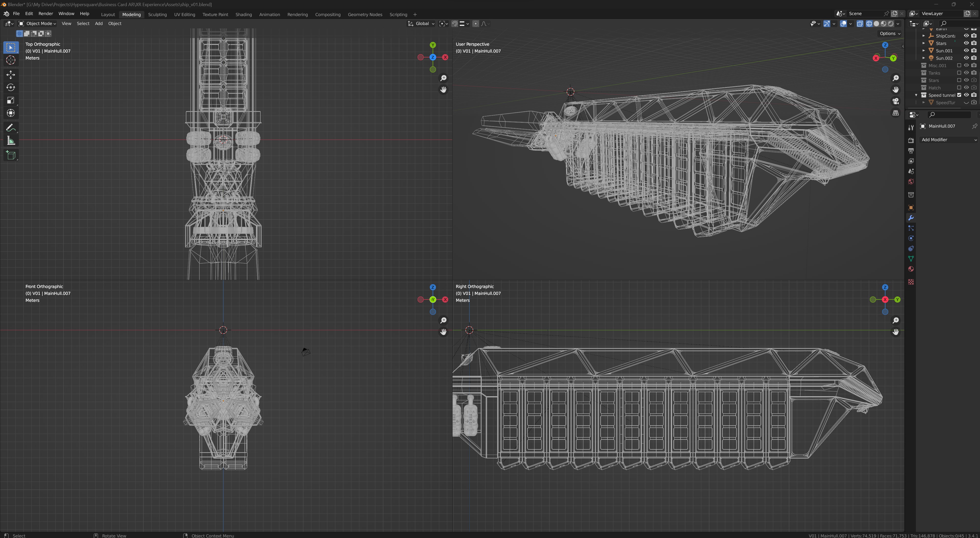Screen dimensions: 980x538
Task: Open the Material properties tab
Action: tap(911, 269)
